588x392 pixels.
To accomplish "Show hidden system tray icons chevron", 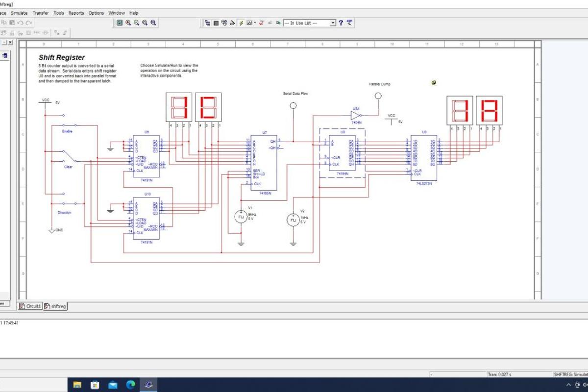I will 569,385.
